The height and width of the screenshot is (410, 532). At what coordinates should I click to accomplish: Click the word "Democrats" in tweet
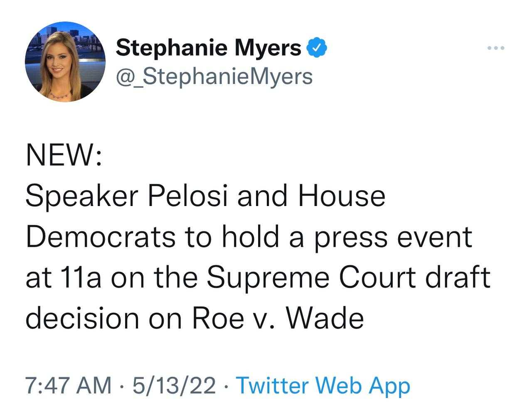101,237
